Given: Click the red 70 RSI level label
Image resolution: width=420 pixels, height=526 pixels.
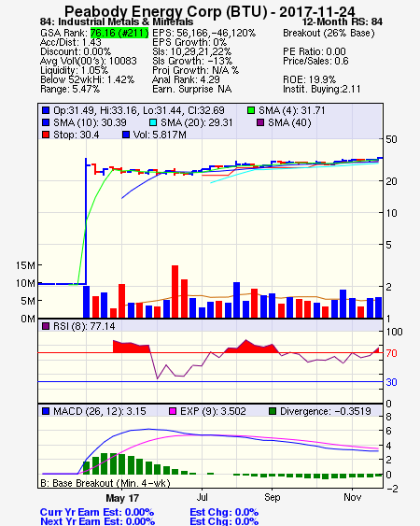Looking at the screenshot, I should coord(391,353).
